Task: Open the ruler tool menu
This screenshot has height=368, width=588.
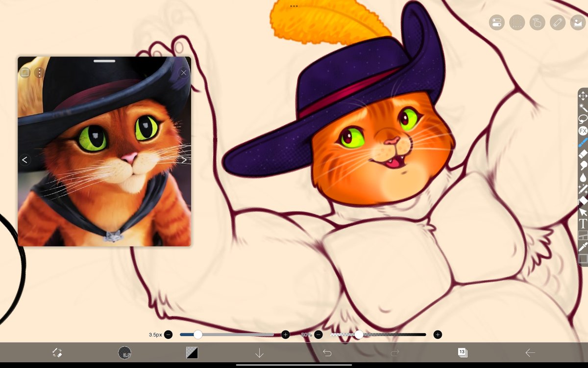Action: pyautogui.click(x=558, y=22)
